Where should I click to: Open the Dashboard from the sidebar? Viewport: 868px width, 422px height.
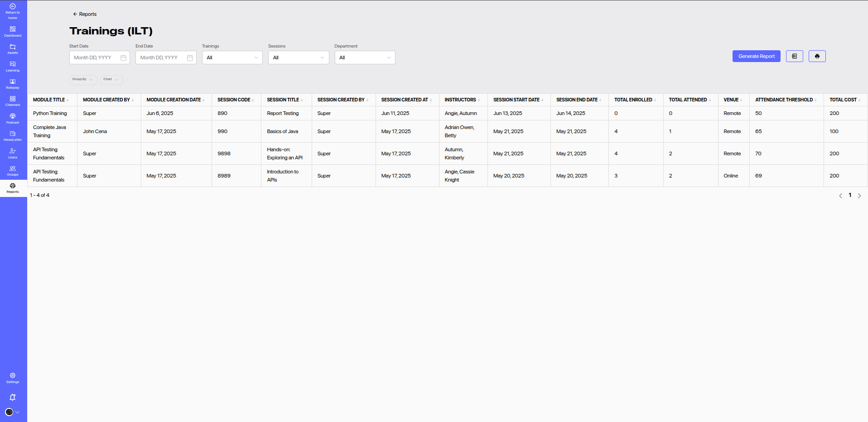pyautogui.click(x=13, y=31)
